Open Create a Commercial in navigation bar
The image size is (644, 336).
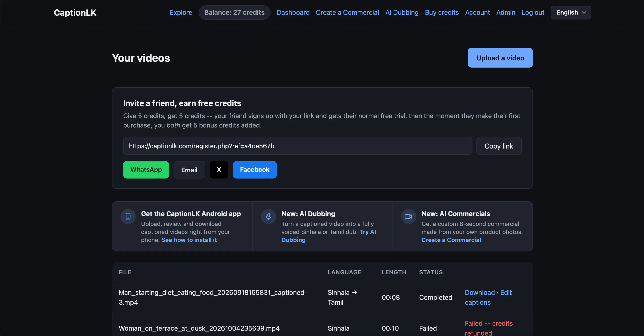pos(347,13)
